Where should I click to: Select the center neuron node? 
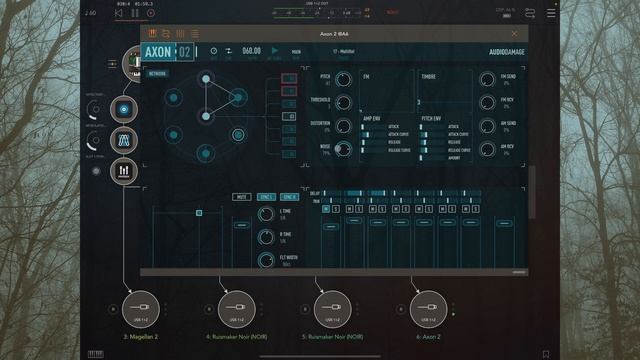tap(206, 116)
